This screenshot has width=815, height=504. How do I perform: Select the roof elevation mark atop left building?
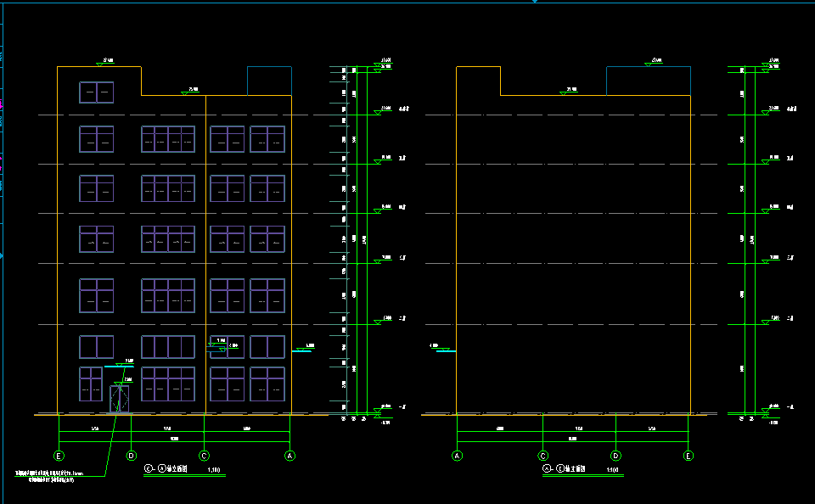click(x=108, y=62)
